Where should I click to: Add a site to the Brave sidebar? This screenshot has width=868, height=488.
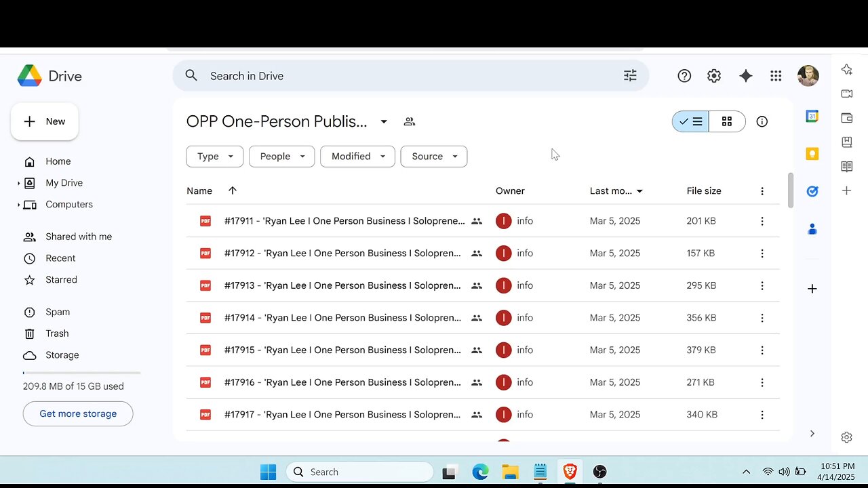tap(846, 190)
